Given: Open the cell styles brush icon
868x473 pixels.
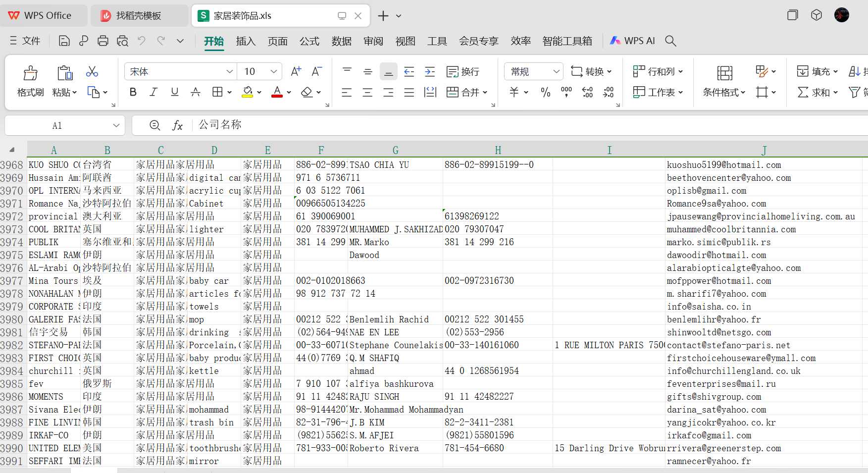Looking at the screenshot, I should coord(762,72).
